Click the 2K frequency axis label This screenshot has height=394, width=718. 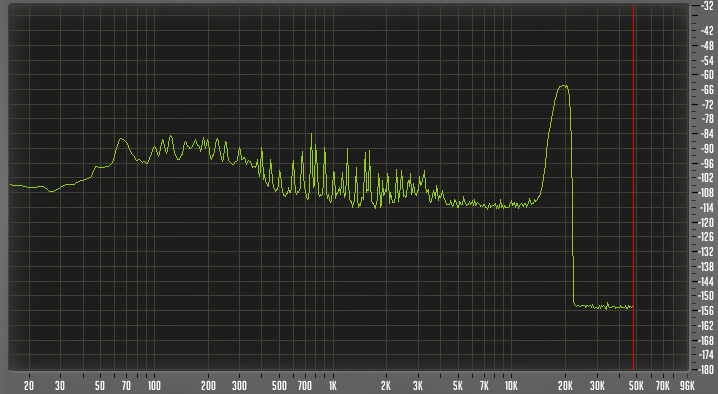pyautogui.click(x=386, y=386)
